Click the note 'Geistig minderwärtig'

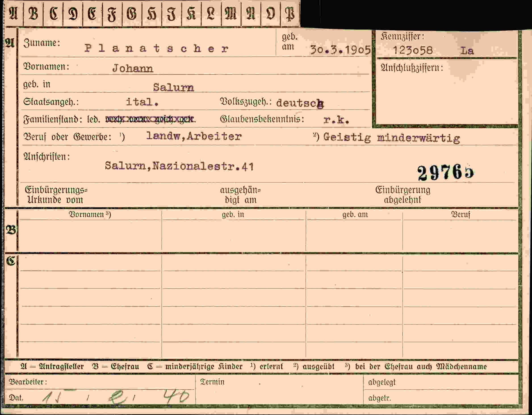tap(392, 138)
